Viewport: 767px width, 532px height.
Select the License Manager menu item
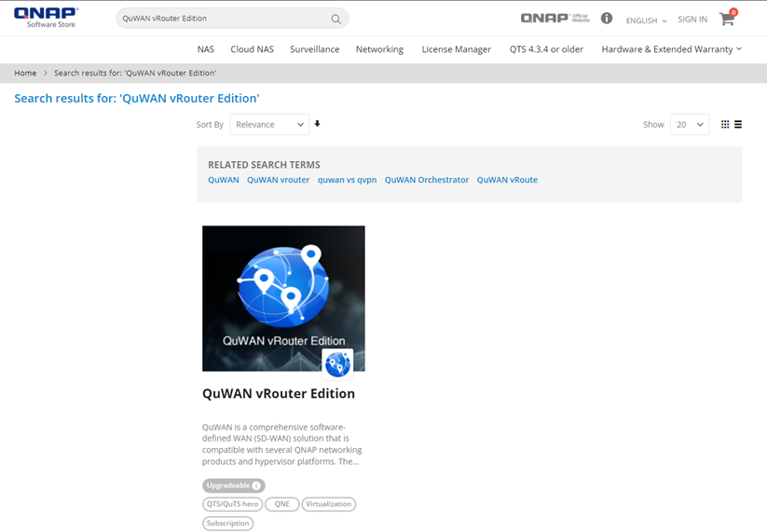coord(456,49)
